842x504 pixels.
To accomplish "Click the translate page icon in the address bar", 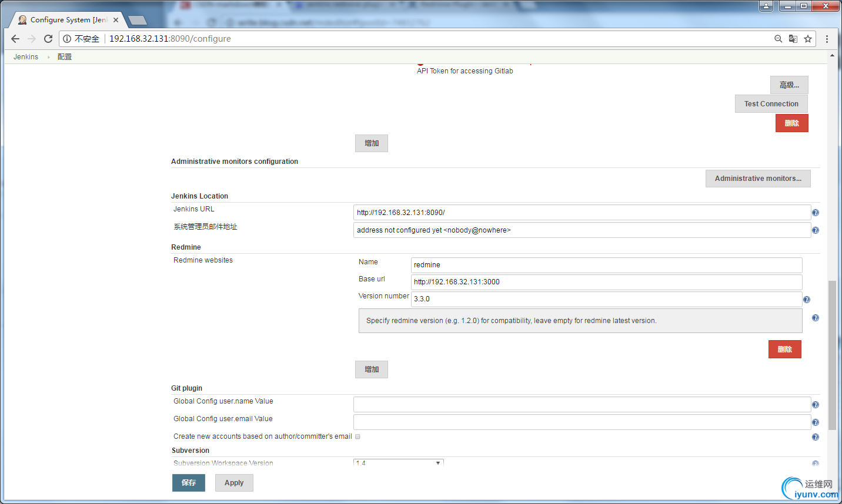I will [793, 39].
